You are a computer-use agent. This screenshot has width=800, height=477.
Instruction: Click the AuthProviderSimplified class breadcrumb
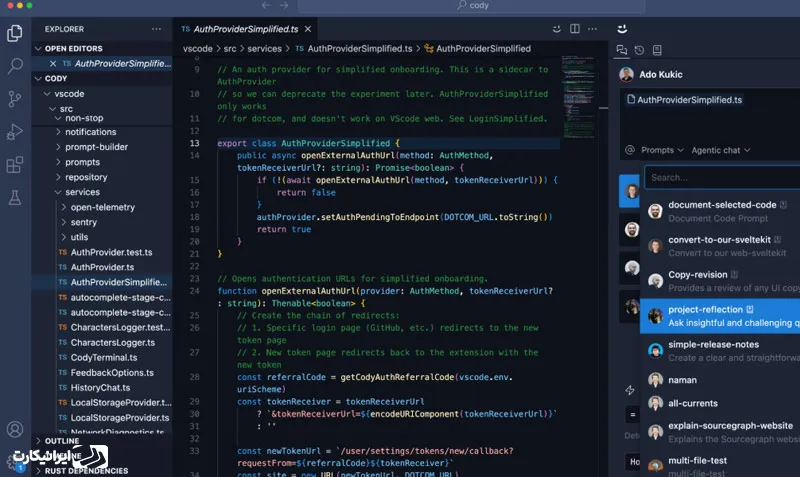[x=477, y=48]
